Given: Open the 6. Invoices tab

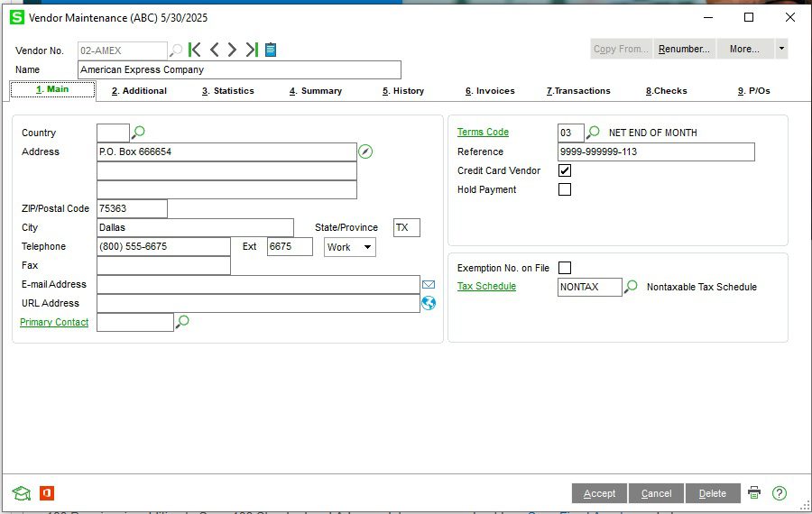Looking at the screenshot, I should pos(490,91).
